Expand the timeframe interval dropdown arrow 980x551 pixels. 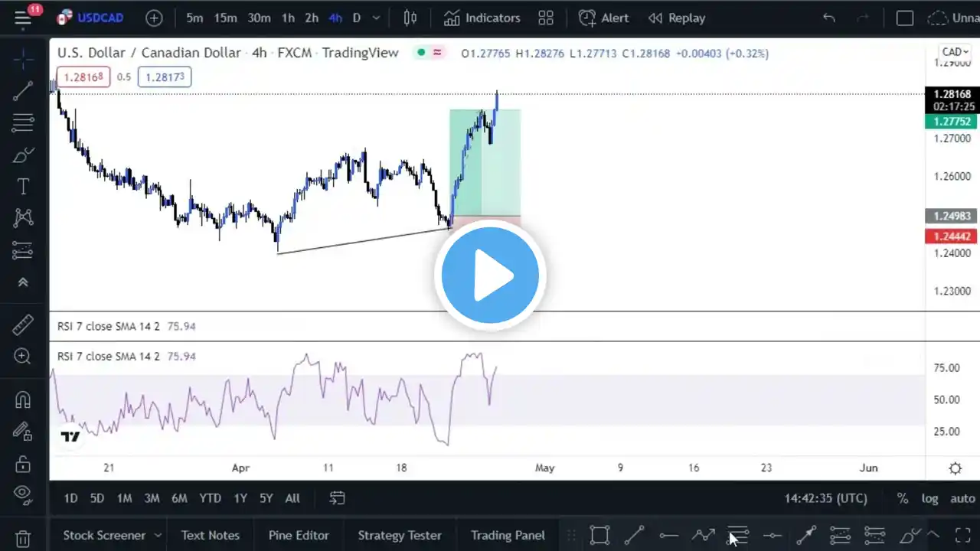pyautogui.click(x=377, y=18)
